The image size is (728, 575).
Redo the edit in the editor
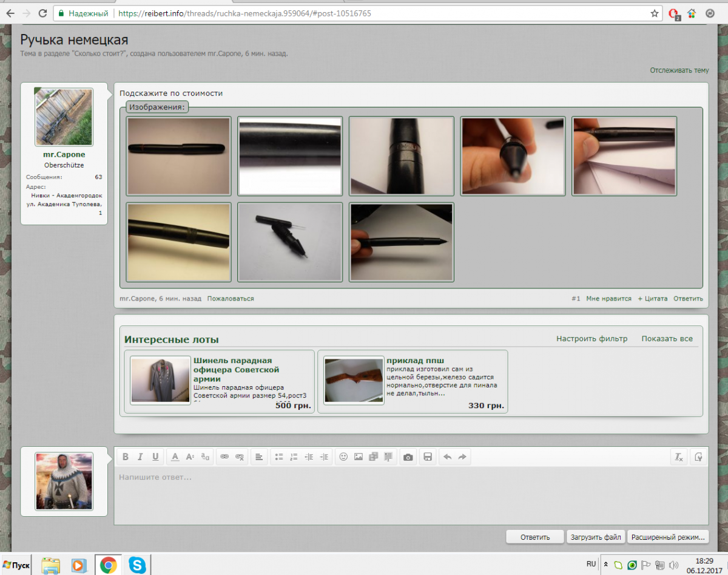[x=462, y=457]
